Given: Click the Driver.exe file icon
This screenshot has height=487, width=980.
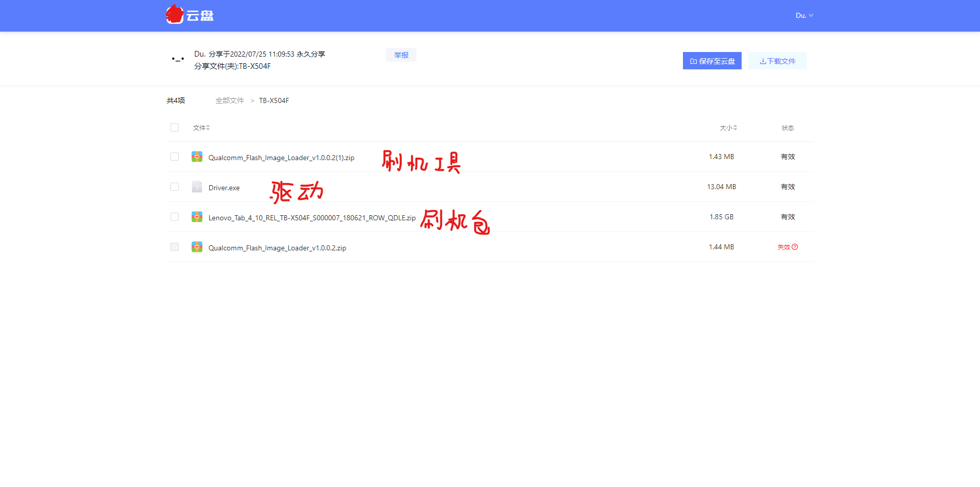Looking at the screenshot, I should coord(197,187).
